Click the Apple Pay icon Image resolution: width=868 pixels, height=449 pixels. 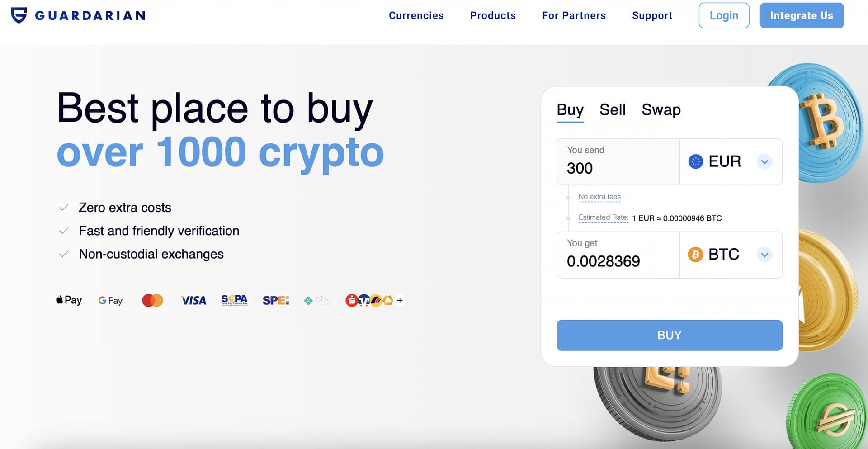(69, 300)
